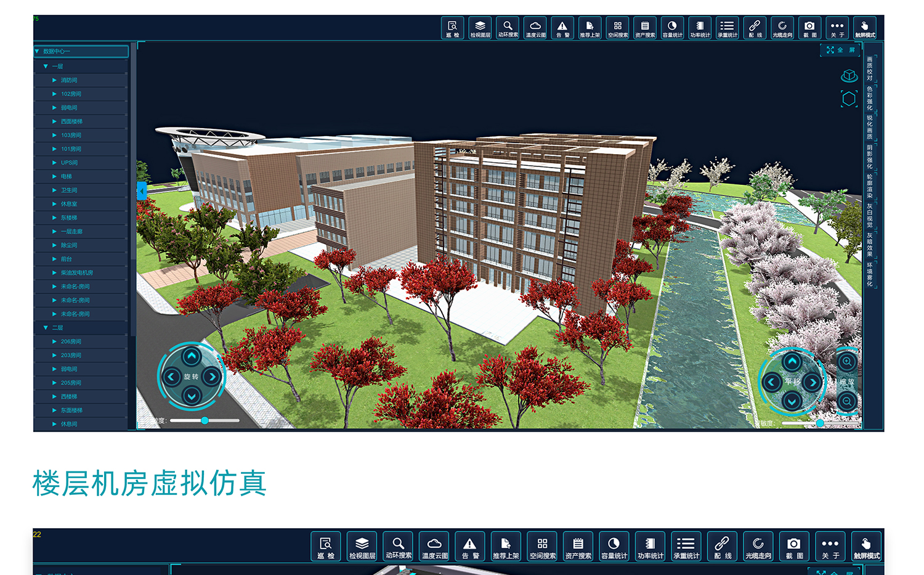
Task: Open 检视图层 layers view in the upper toolbar
Action: [480, 28]
